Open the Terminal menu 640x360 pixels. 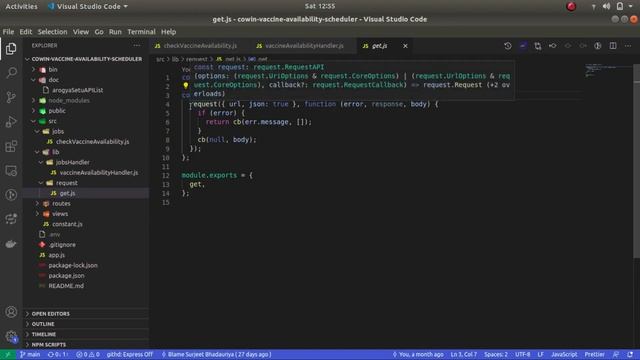[x=141, y=32]
